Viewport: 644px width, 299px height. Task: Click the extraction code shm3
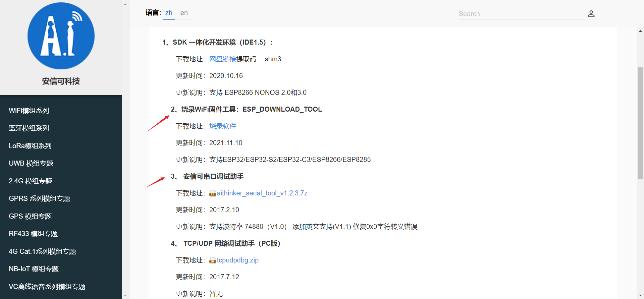[x=273, y=59]
